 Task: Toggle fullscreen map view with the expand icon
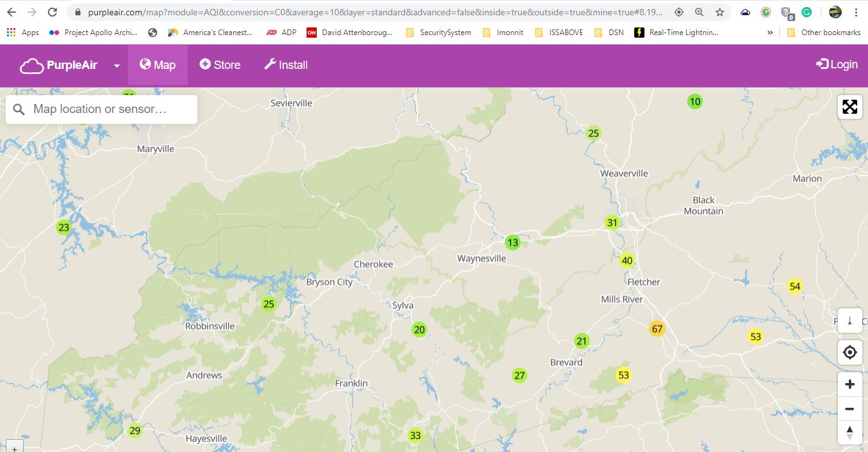click(x=849, y=107)
